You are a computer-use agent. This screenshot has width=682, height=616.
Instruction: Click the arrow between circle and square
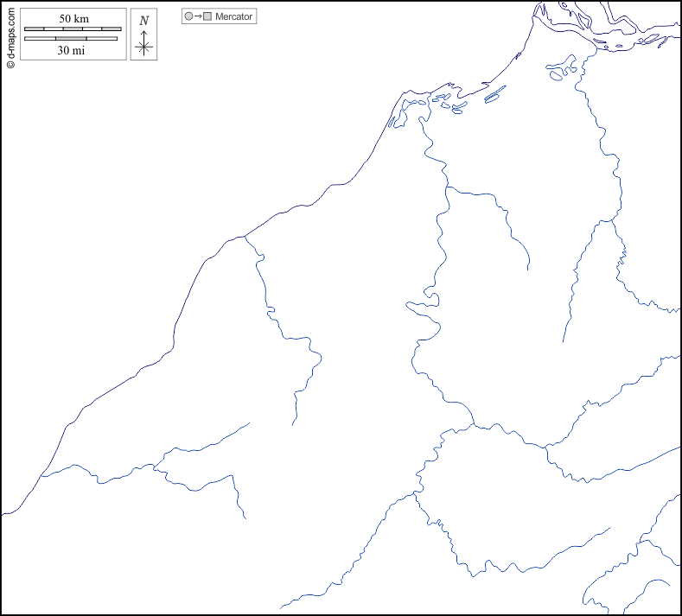coord(198,16)
